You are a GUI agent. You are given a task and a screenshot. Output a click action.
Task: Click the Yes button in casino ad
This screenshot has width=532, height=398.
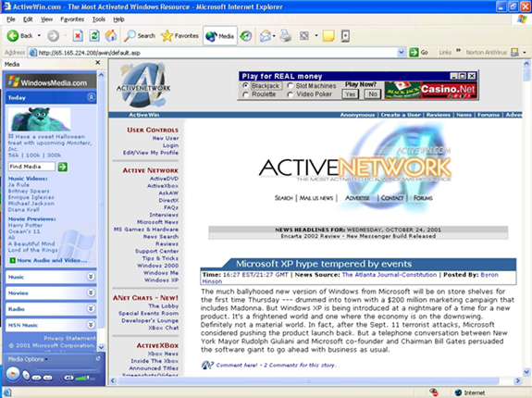350,94
